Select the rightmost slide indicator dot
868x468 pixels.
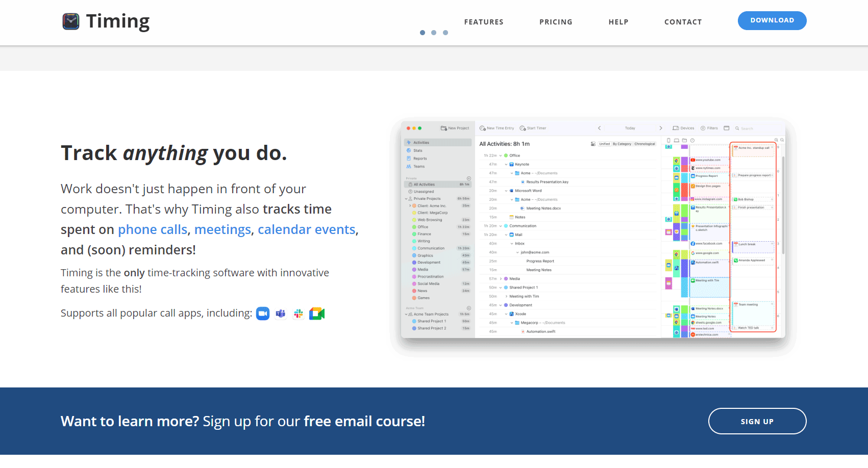tap(445, 33)
